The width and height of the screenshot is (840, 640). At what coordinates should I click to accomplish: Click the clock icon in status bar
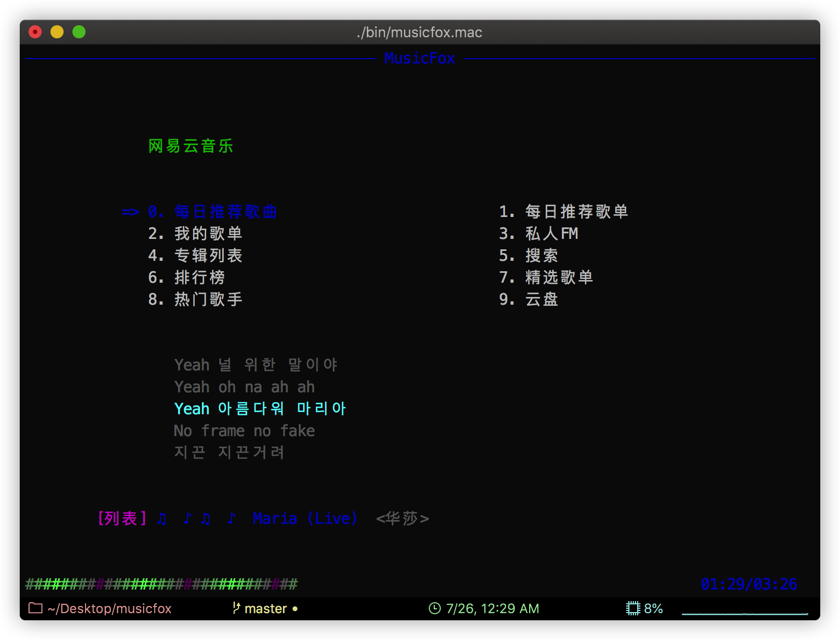[x=435, y=608]
